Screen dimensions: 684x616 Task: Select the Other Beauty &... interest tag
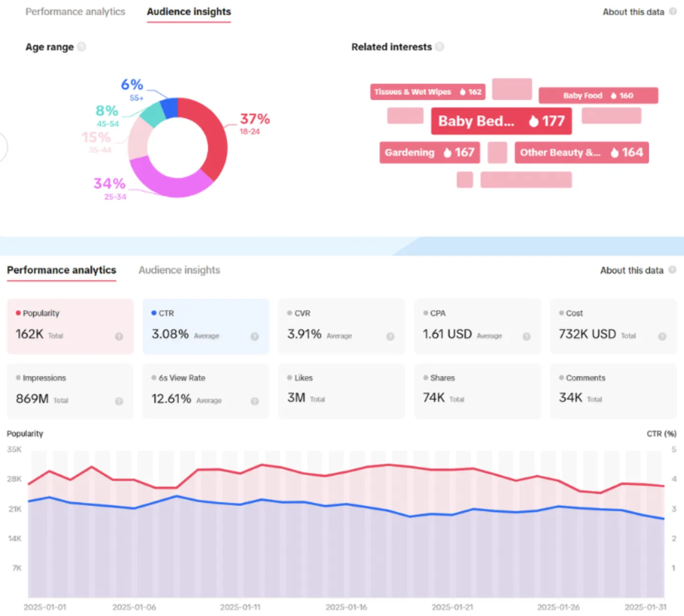582,153
